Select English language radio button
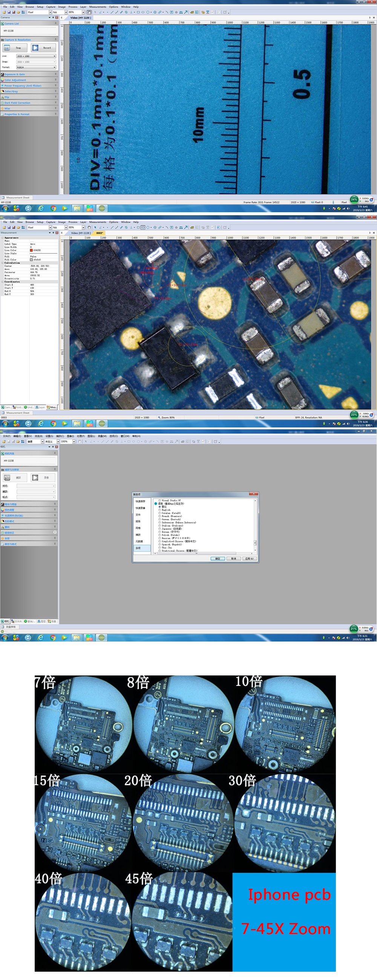377x980 pixels. [160, 510]
